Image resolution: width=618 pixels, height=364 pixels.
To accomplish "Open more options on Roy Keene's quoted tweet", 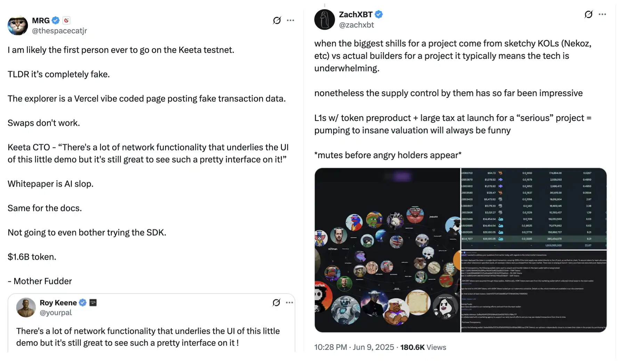I will pyautogui.click(x=289, y=303).
